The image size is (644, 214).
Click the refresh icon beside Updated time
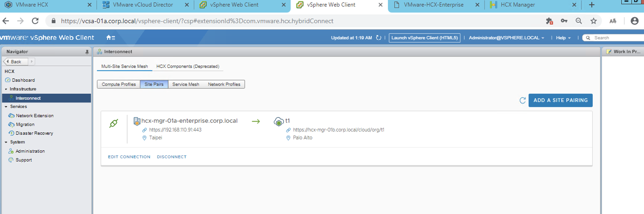[379, 38]
